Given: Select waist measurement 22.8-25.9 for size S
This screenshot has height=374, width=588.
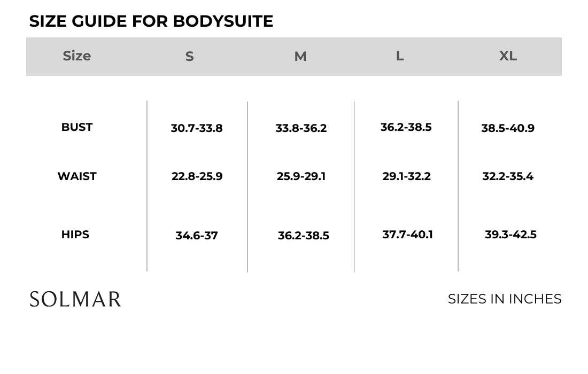Looking at the screenshot, I should tap(197, 176).
